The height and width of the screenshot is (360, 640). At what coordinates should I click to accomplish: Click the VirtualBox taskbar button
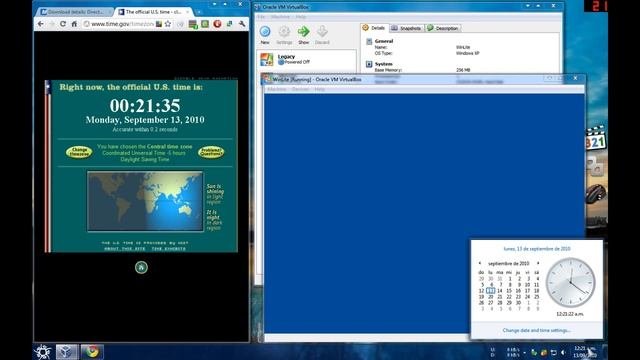(67, 352)
